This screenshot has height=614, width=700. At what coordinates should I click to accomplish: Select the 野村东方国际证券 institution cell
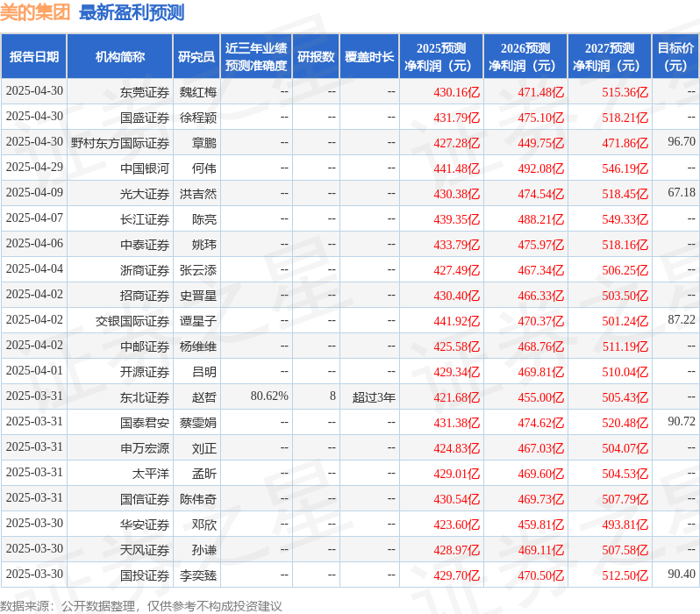(120, 143)
